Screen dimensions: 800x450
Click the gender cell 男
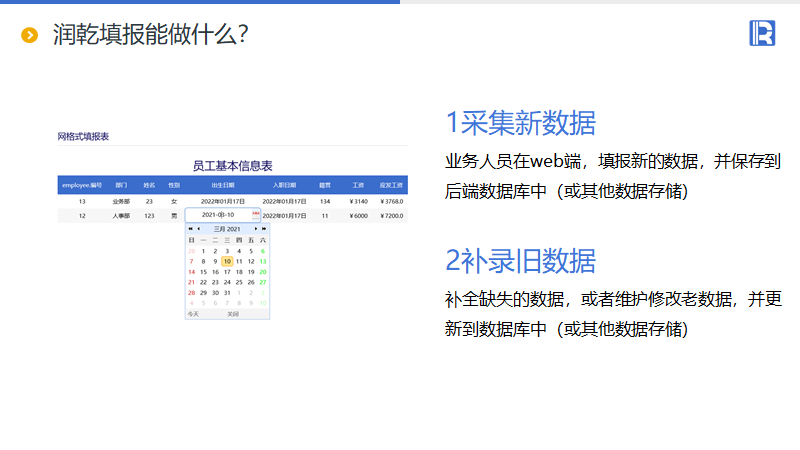[174, 216]
